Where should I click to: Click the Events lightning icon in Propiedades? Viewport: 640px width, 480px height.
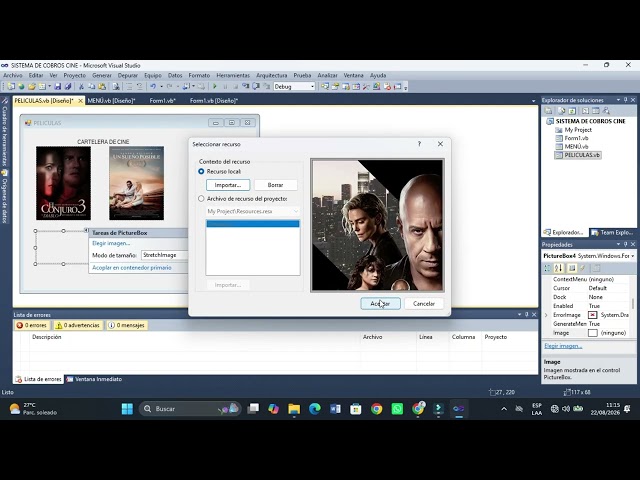582,268
